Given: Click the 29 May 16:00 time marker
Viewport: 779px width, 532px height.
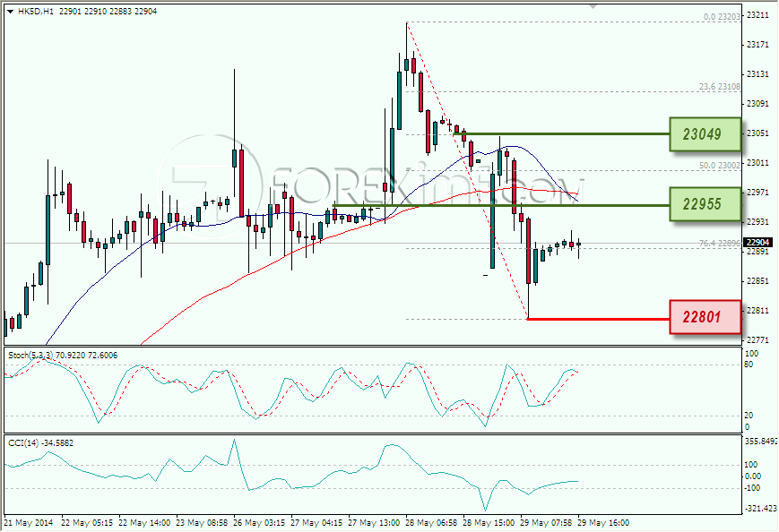Looking at the screenshot, I should tap(603, 522).
